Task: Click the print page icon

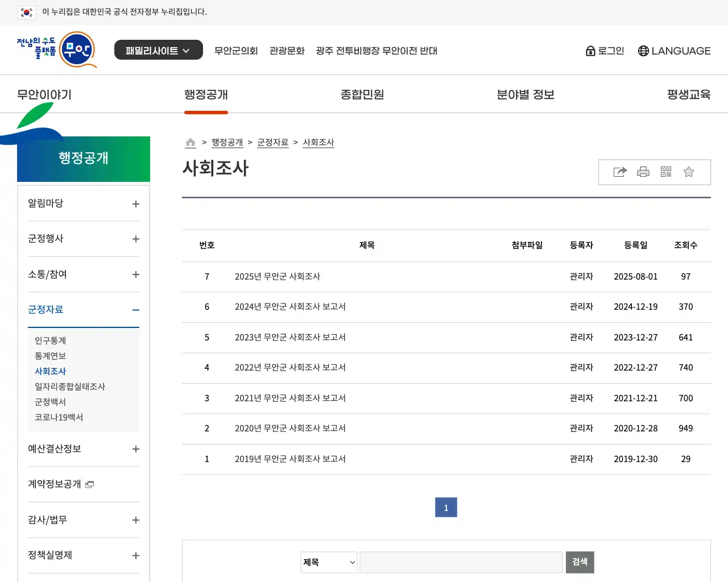Action: click(x=643, y=172)
